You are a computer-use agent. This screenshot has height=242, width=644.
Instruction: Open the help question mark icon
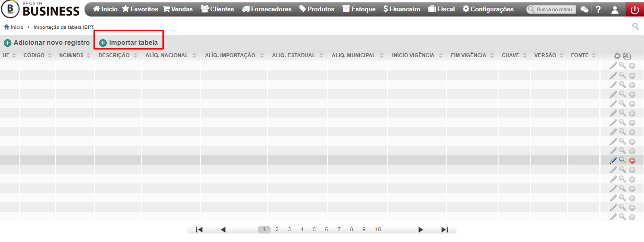pos(598,9)
